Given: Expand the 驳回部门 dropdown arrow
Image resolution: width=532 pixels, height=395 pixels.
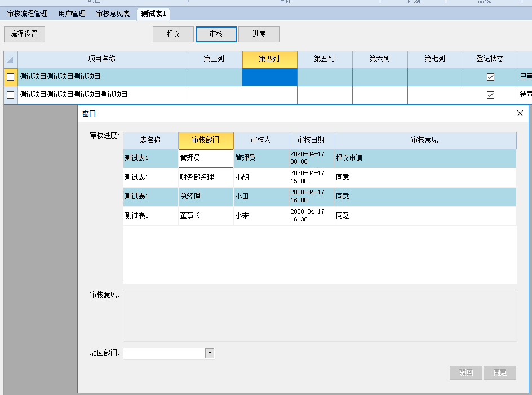Looking at the screenshot, I should 210,353.
